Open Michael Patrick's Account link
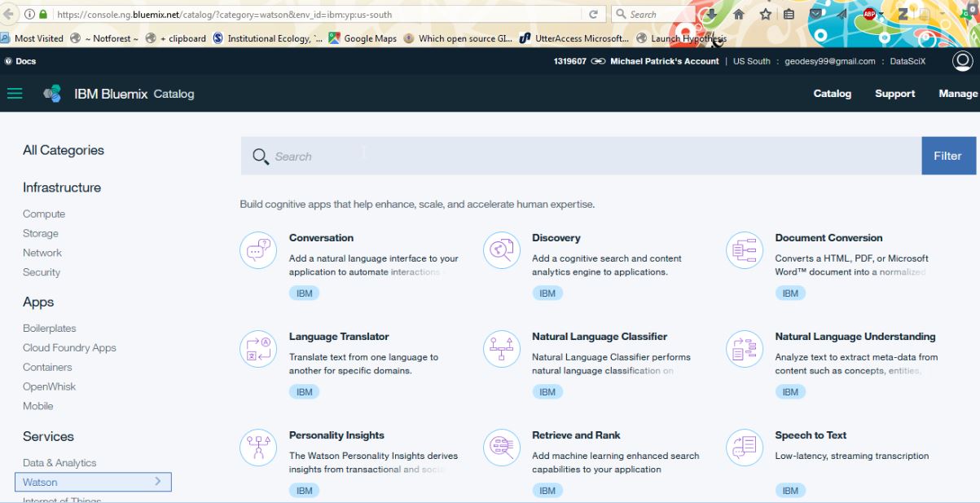 pyautogui.click(x=664, y=61)
